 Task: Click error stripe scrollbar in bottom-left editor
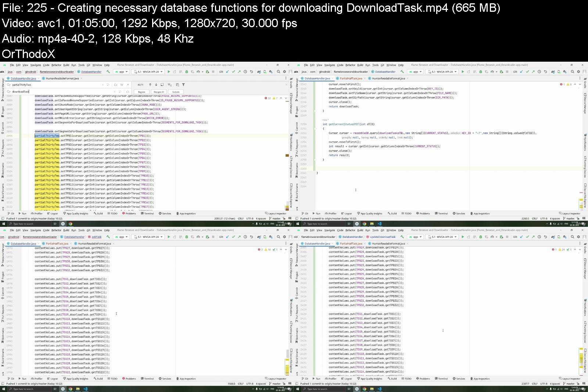[x=287, y=312]
